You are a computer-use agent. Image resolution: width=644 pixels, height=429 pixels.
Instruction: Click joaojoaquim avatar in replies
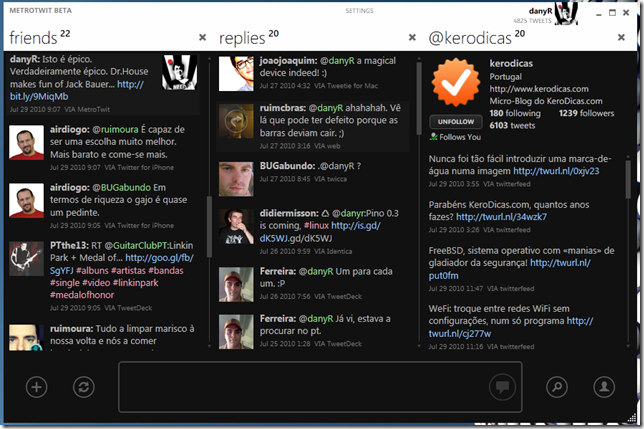[236, 74]
